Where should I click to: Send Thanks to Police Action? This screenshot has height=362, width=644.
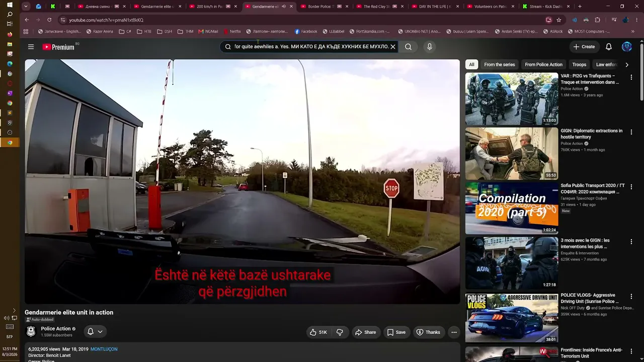[428, 332]
